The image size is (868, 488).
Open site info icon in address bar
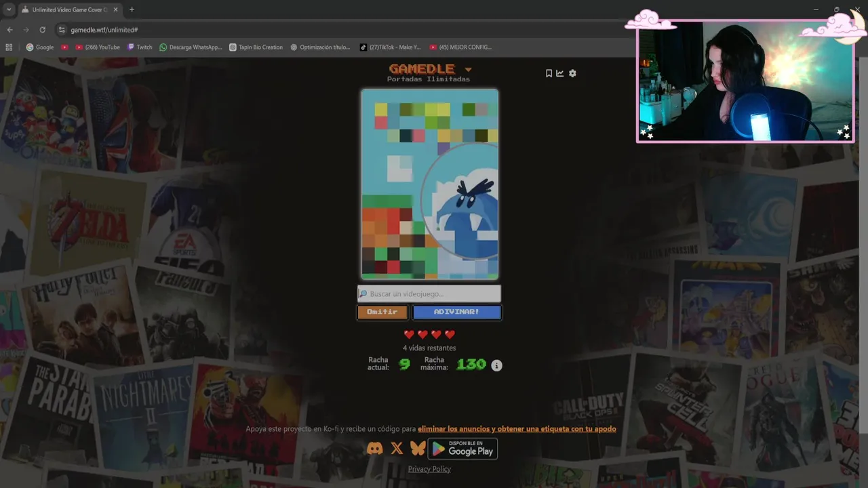[62, 30]
